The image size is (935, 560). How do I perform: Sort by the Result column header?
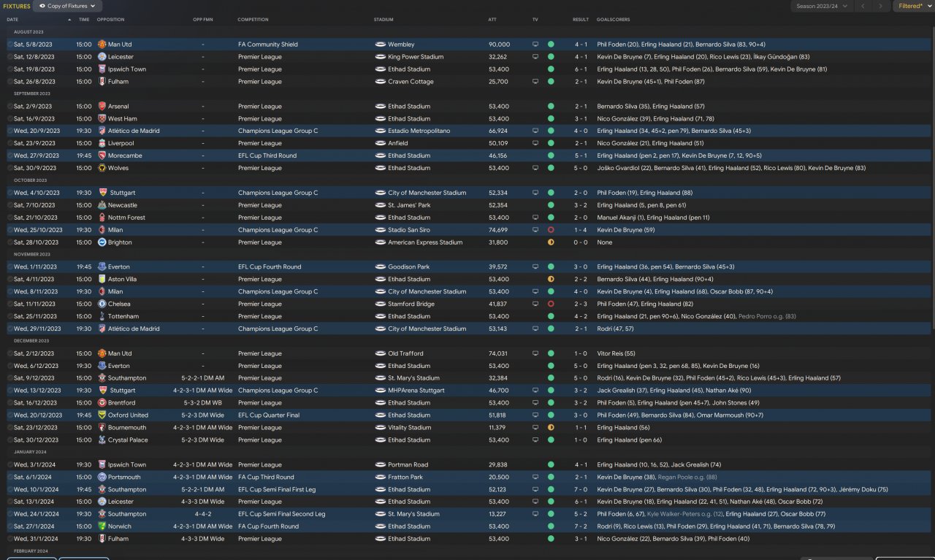coord(581,20)
